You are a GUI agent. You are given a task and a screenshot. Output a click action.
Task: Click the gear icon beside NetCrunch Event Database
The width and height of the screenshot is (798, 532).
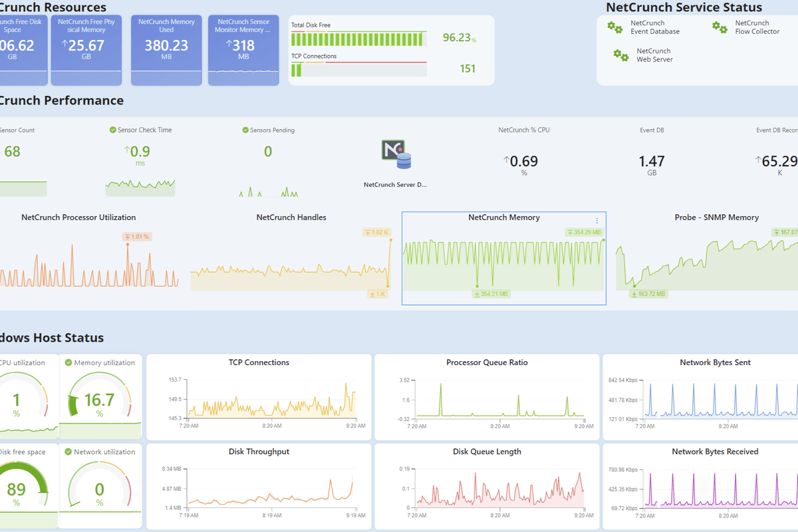[x=614, y=27]
